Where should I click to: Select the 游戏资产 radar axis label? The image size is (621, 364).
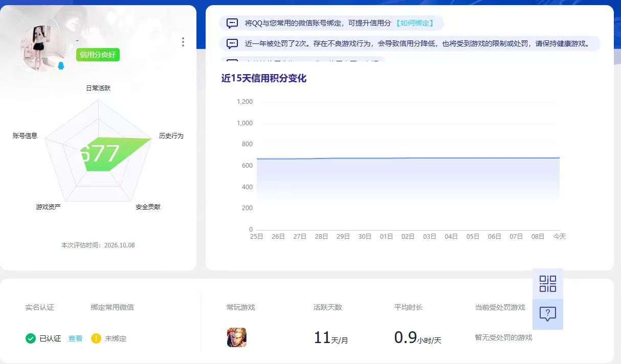click(x=49, y=207)
